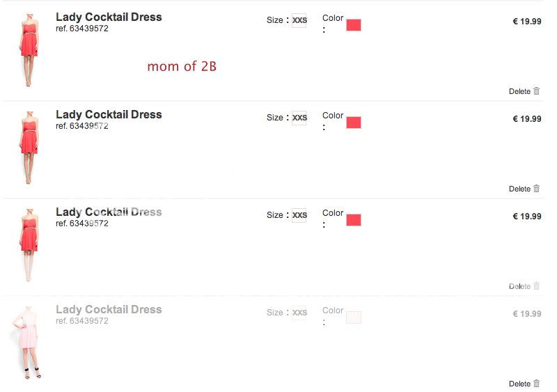Image resolution: width=557 pixels, height=392 pixels.
Task: Click the Delete link in the first cart row
Action: point(519,91)
